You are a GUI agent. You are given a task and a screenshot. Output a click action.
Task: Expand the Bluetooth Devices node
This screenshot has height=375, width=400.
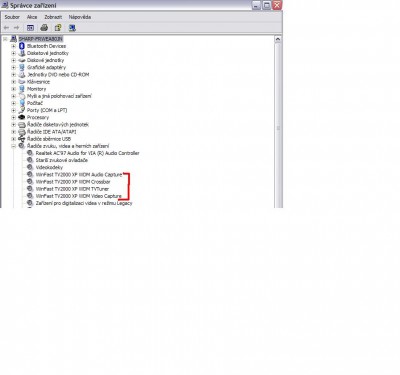click(x=14, y=46)
